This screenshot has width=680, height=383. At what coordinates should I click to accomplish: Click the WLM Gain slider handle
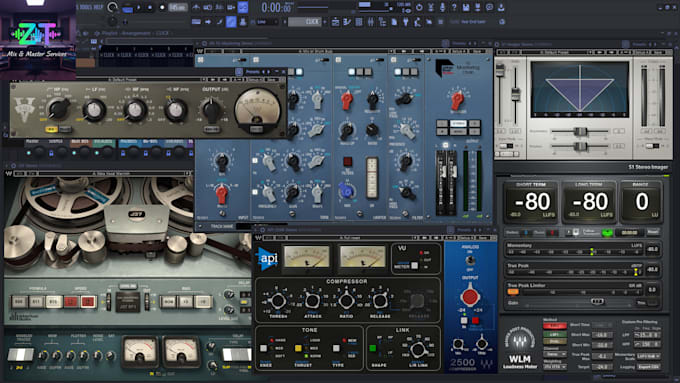598,301
